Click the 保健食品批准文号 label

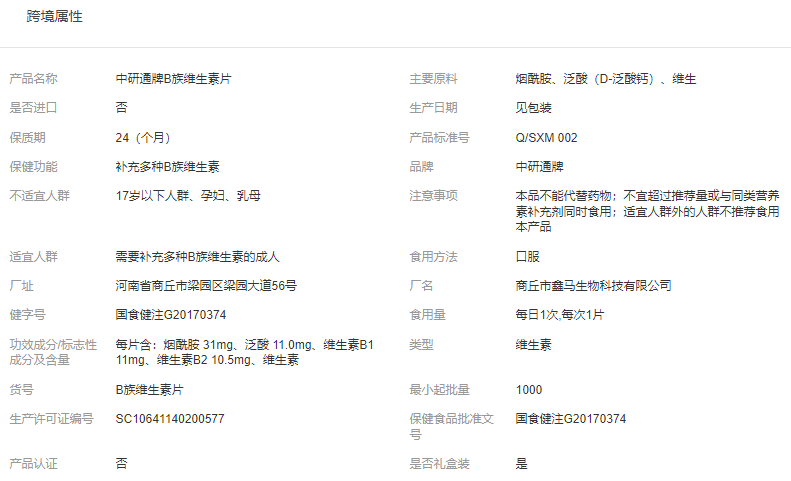[x=451, y=426]
